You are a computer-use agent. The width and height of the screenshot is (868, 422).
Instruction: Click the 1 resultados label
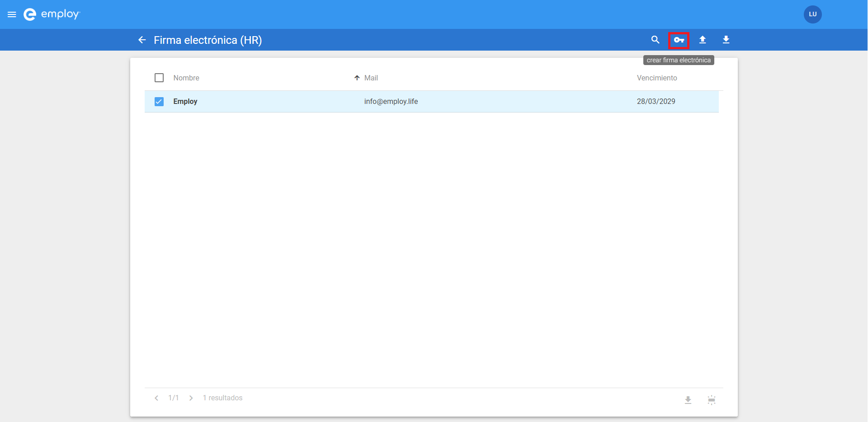pos(223,398)
